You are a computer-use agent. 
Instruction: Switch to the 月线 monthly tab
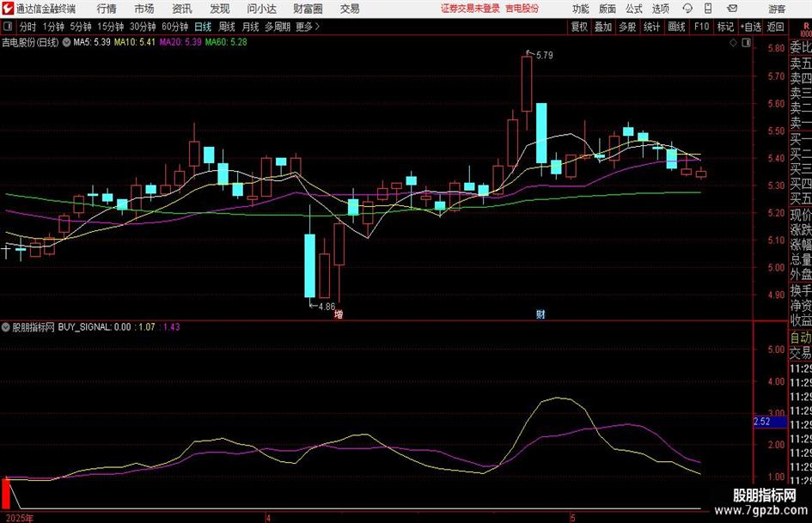pos(251,27)
